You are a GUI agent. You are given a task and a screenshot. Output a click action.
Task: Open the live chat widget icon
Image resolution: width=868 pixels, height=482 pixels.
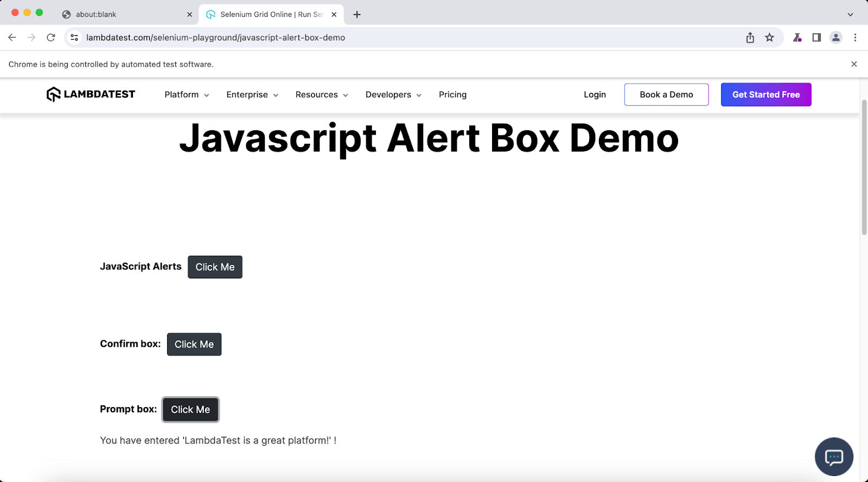click(834, 457)
